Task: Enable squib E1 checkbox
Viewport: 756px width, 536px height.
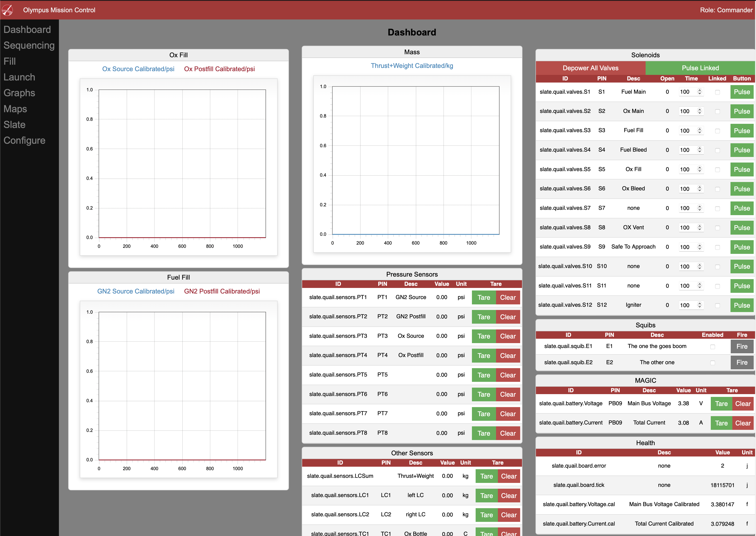Action: [712, 347]
